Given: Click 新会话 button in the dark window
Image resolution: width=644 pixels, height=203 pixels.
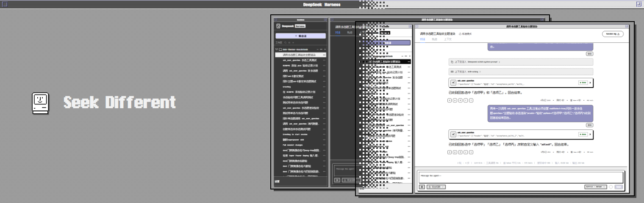Looking at the screenshot, I should (x=300, y=36).
